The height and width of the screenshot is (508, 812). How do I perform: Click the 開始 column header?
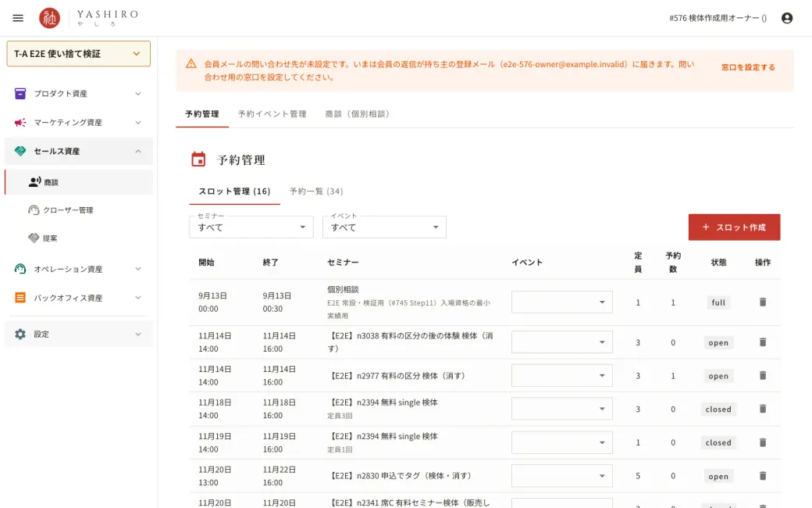(207, 263)
